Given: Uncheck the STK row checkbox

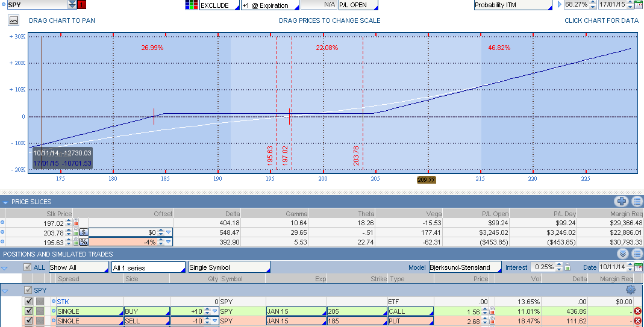Looking at the screenshot, I should [28, 301].
